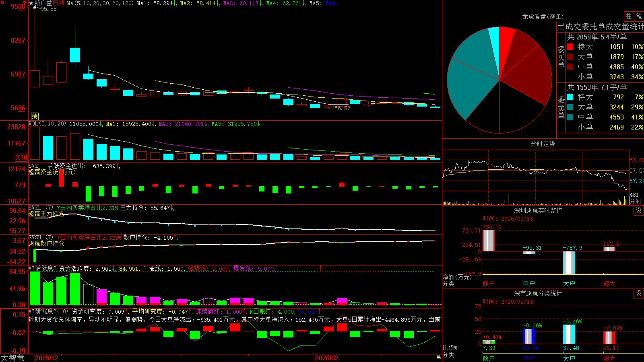Click the intraday chart price label 57.57

tap(636, 171)
